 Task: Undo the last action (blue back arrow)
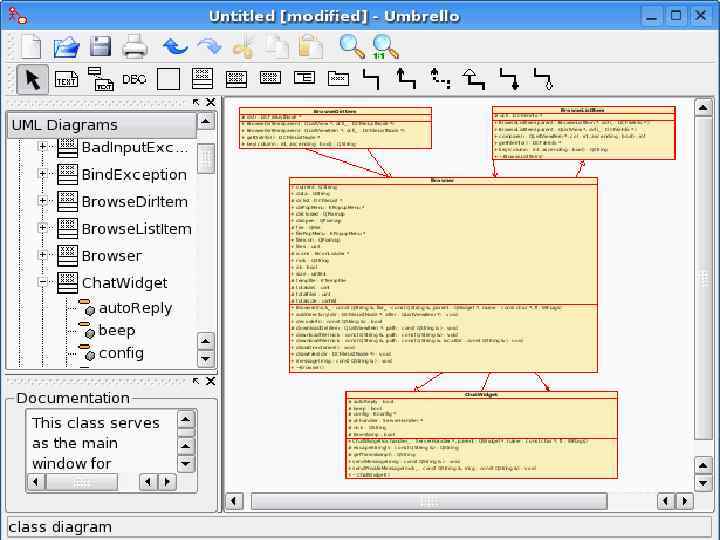click(175, 47)
